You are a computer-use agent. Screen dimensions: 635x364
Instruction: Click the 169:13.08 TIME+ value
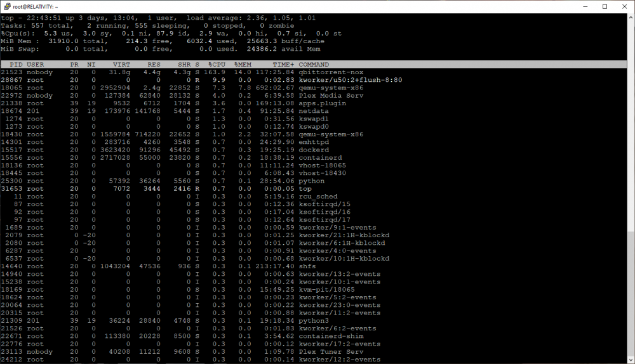(275, 103)
